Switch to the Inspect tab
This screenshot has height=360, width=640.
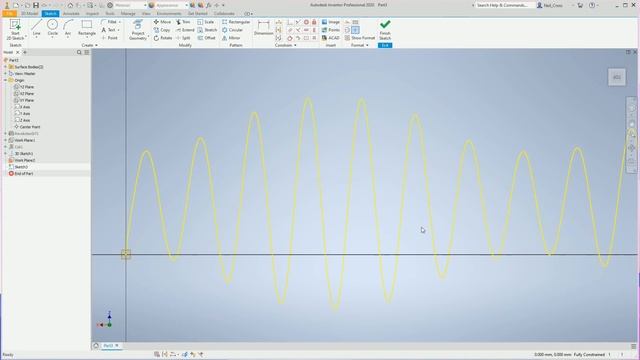coord(92,13)
